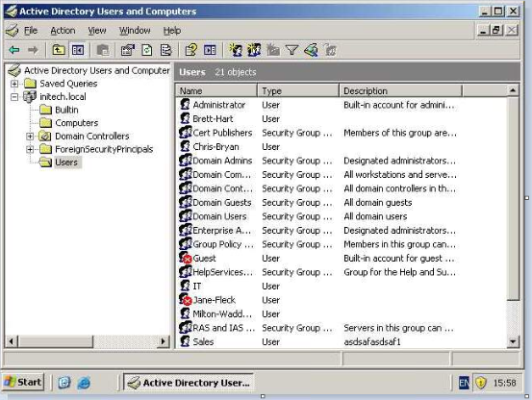
Task: Select the disabled Jane-Fleck user icon
Action: [x=186, y=300]
